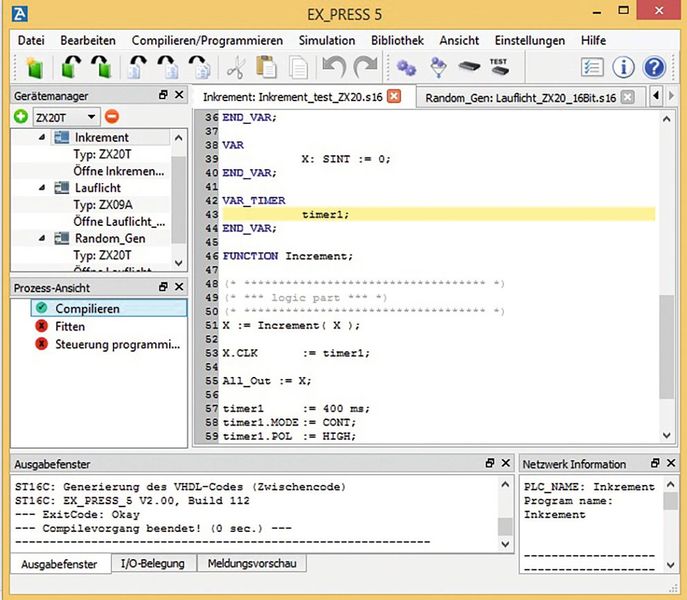687x600 pixels.
Task: Close the Ausgabefenster panel
Action: tap(506, 463)
